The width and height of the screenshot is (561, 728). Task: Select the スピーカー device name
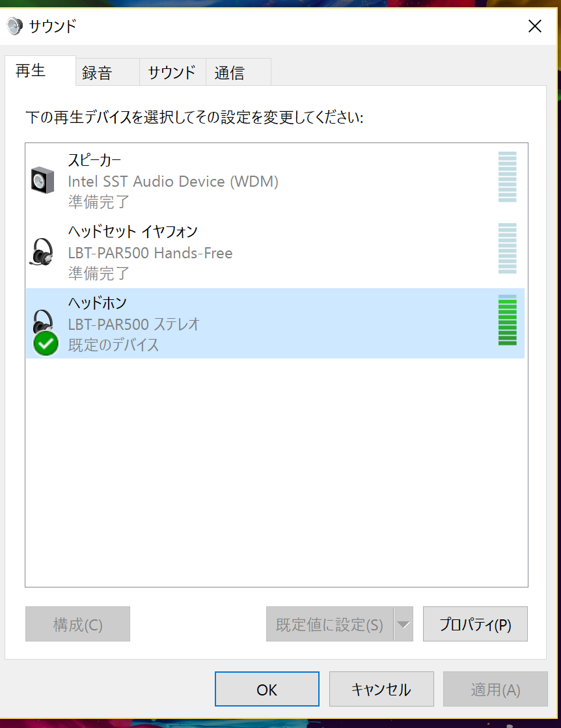[x=95, y=160]
